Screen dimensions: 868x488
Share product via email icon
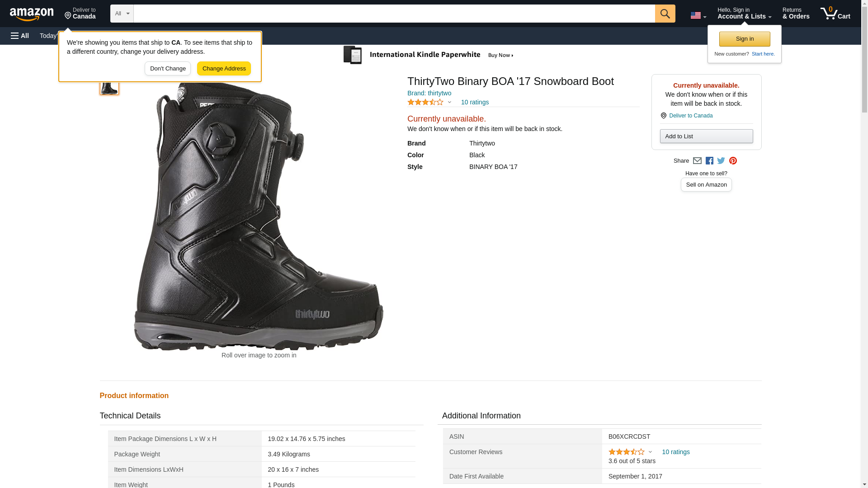click(x=697, y=161)
